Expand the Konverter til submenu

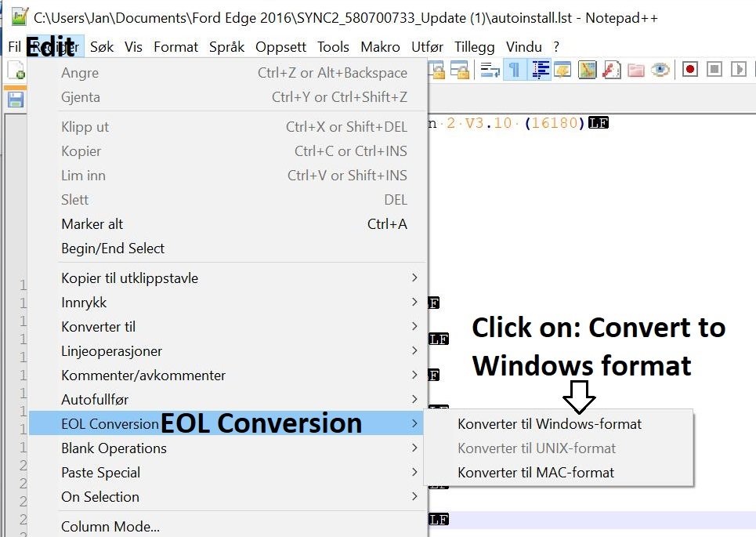[227, 327]
